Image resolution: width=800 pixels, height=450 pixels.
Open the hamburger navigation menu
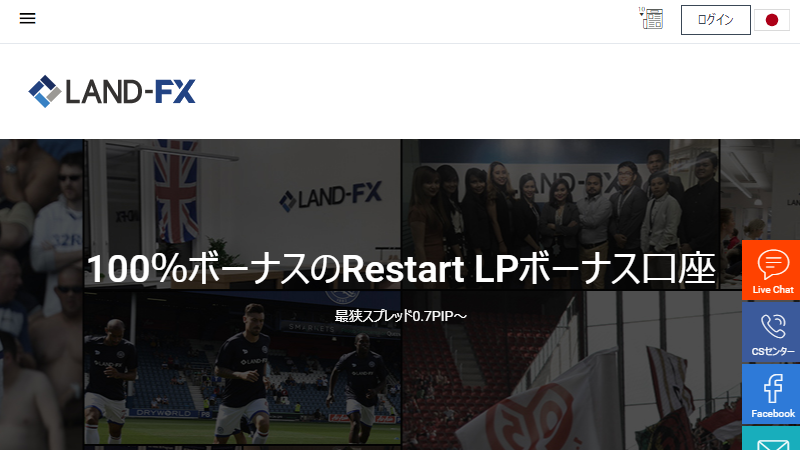[28, 18]
